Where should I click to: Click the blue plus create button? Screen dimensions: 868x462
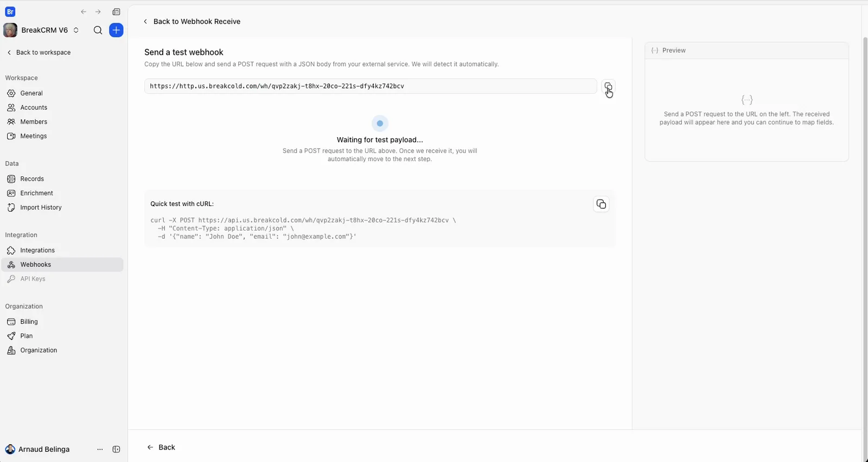pyautogui.click(x=116, y=30)
